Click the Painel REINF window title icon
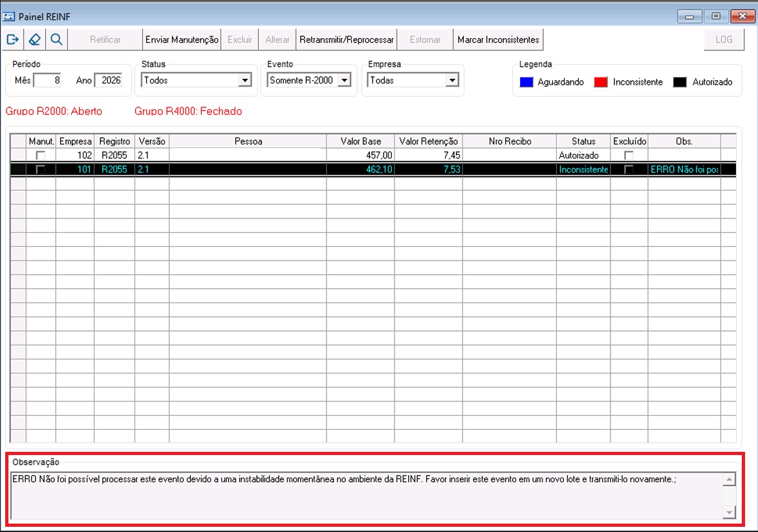 (x=8, y=16)
